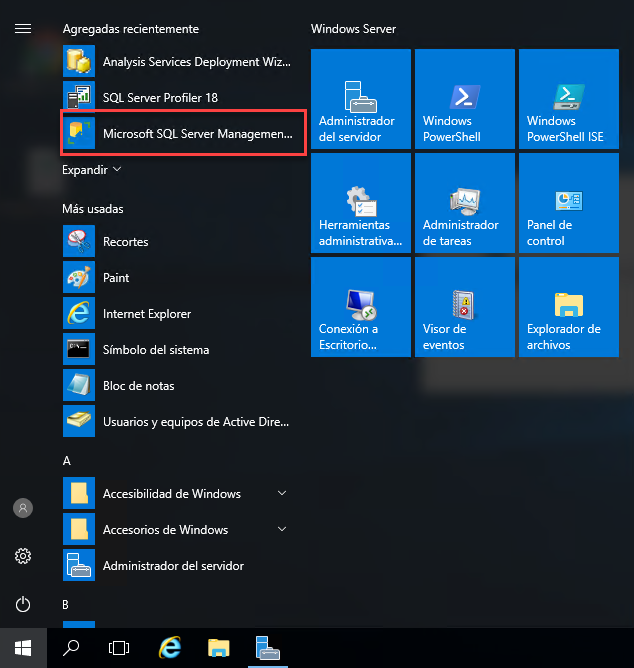Image resolution: width=634 pixels, height=668 pixels.
Task: Open Task View on the taskbar
Action: 119,648
